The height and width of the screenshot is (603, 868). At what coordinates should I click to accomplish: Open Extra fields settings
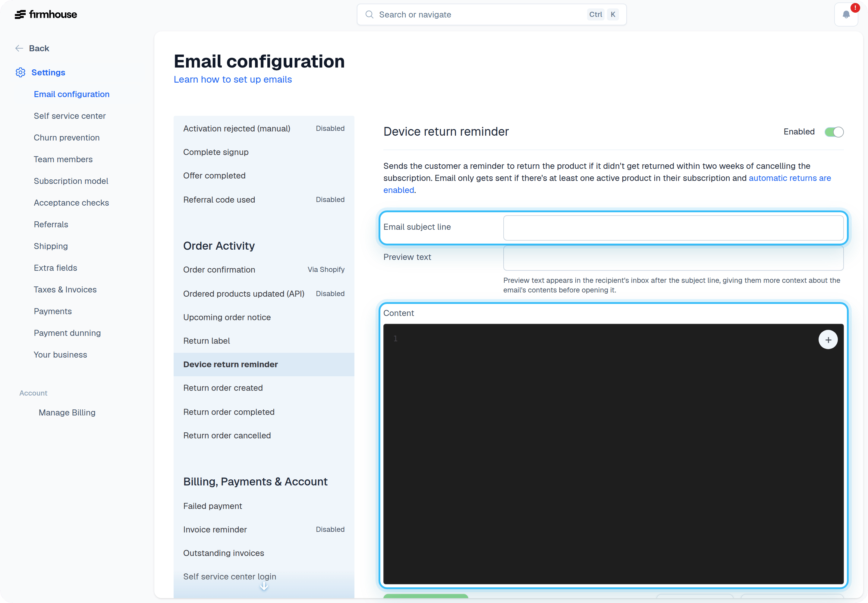coord(55,268)
